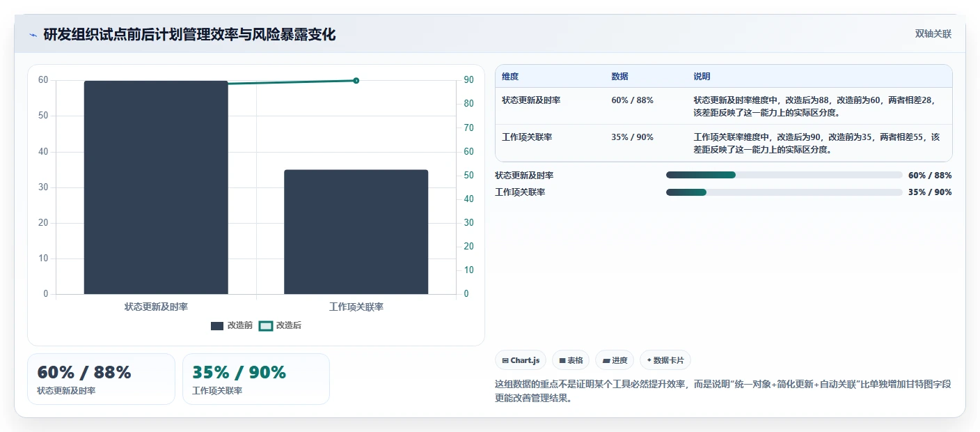This screenshot has width=980, height=432.
Task: Click the Chart.js tag icon
Action: [x=505, y=361]
